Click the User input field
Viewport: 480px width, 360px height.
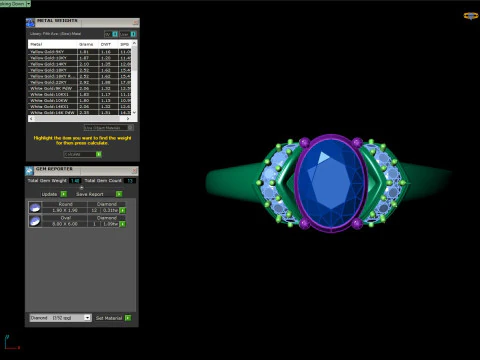[x=125, y=34]
